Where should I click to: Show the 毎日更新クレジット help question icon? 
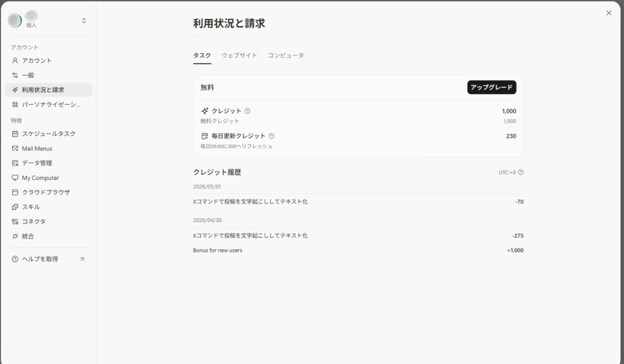tap(271, 136)
